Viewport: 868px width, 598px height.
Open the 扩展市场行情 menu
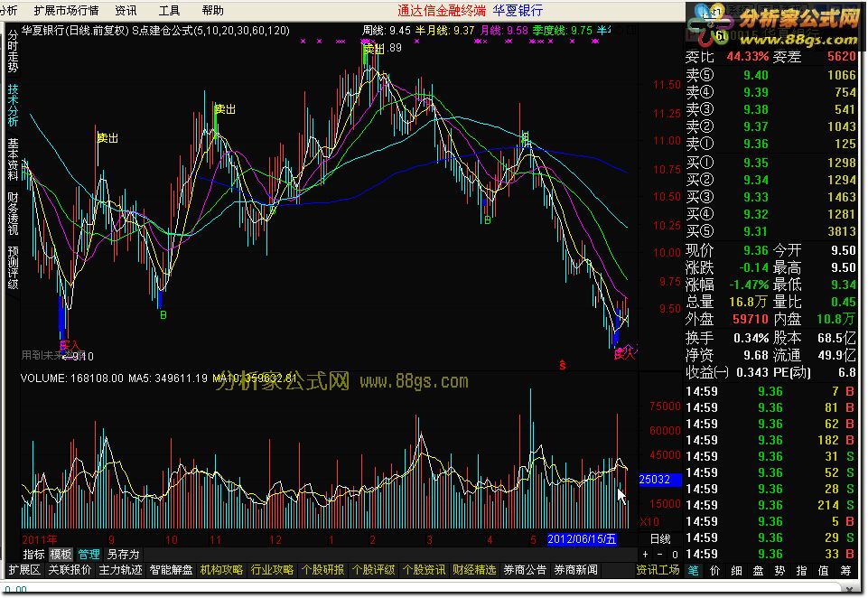coord(66,11)
